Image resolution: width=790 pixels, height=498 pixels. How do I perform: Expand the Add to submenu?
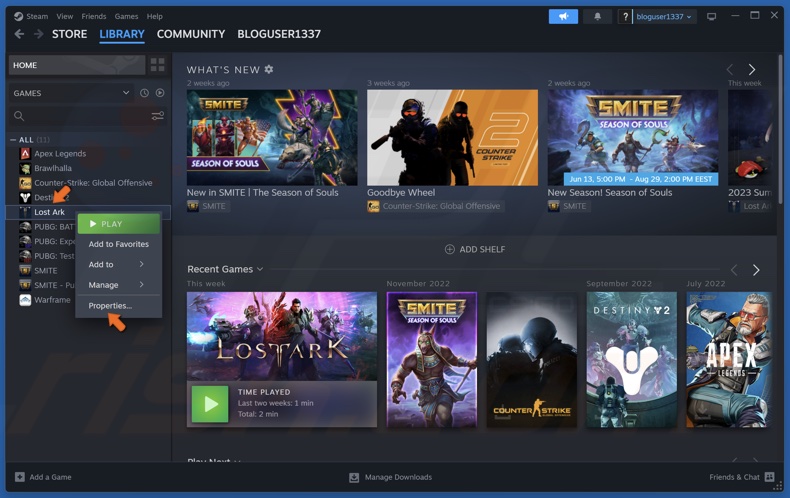[119, 264]
